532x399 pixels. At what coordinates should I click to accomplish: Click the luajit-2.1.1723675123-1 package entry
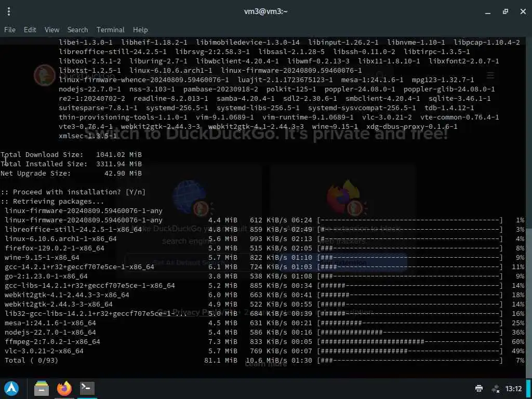tap(285, 79)
